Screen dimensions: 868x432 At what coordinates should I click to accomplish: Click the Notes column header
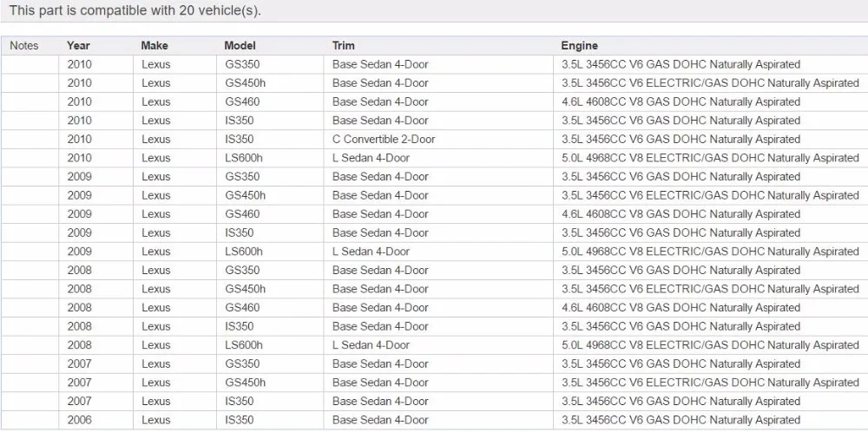point(23,45)
